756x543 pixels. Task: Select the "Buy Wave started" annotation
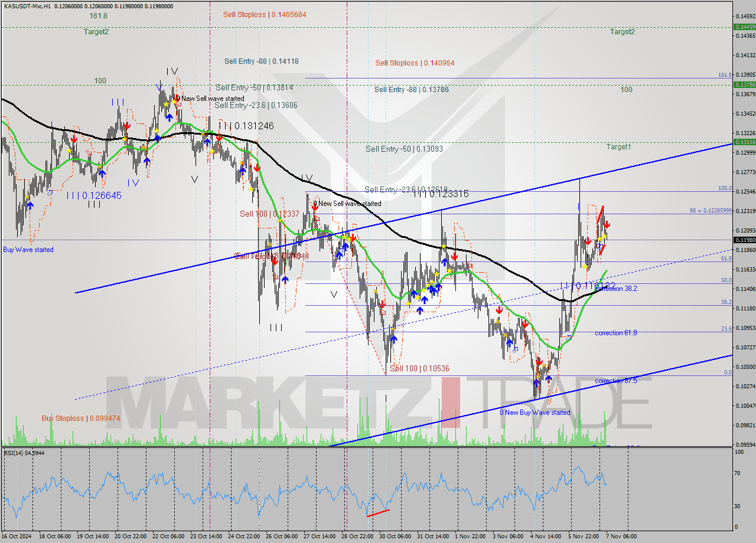point(28,250)
